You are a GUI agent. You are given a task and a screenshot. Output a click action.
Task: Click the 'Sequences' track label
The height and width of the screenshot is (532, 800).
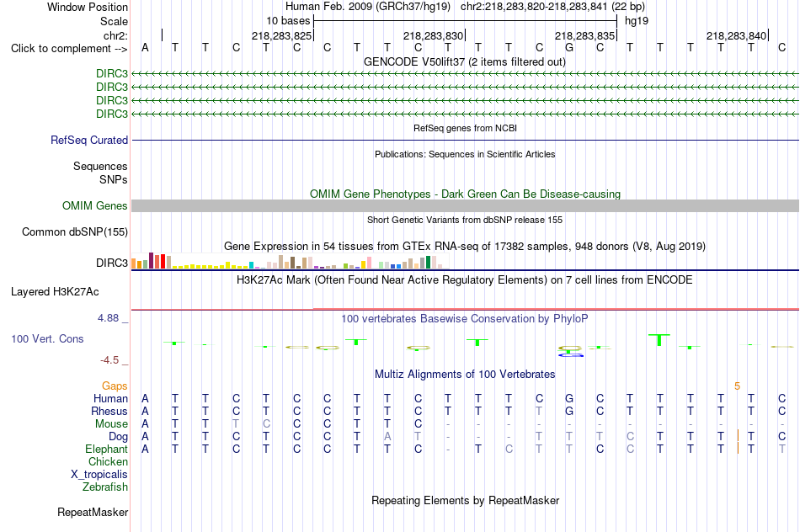(100, 167)
